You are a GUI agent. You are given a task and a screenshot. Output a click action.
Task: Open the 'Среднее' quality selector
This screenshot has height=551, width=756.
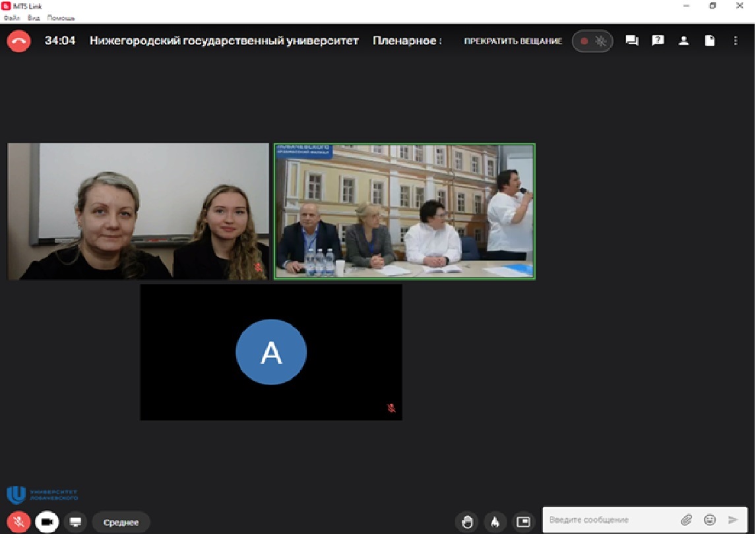121,522
